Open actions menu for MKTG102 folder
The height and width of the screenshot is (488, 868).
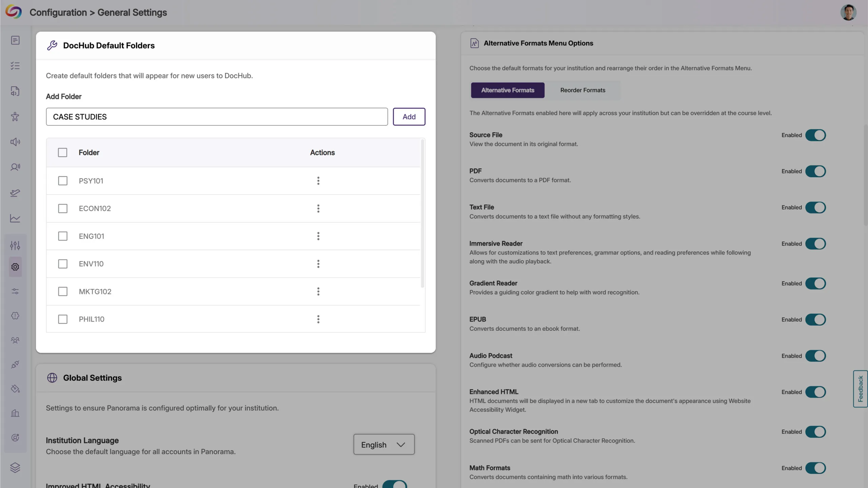click(318, 291)
